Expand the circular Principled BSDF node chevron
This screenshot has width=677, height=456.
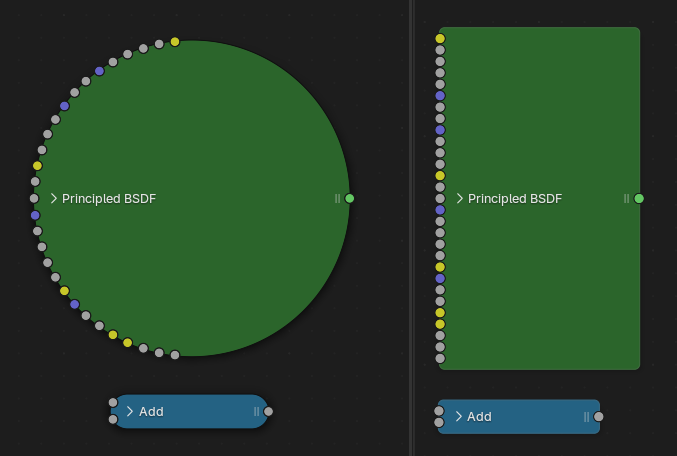coord(54,199)
